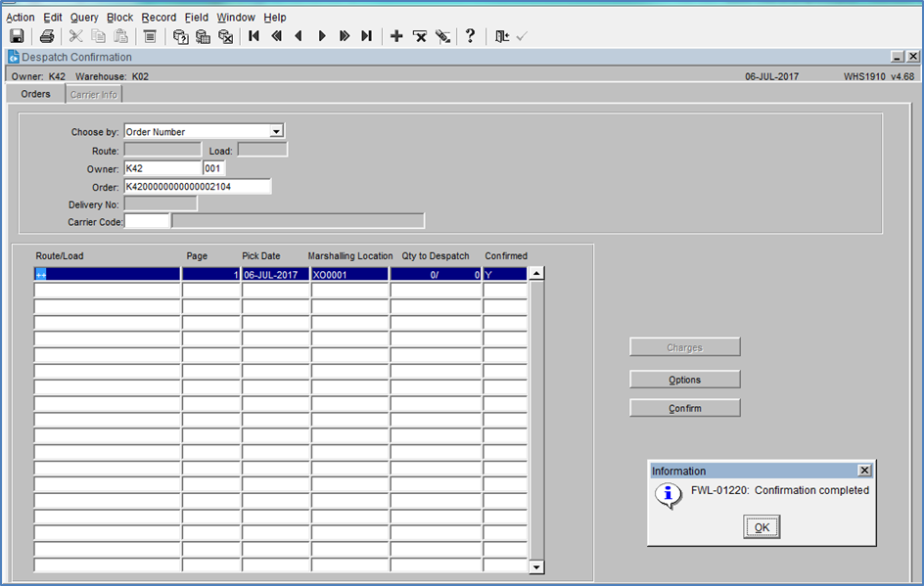Insert new record with plus icon
This screenshot has width=924, height=586.
click(396, 36)
